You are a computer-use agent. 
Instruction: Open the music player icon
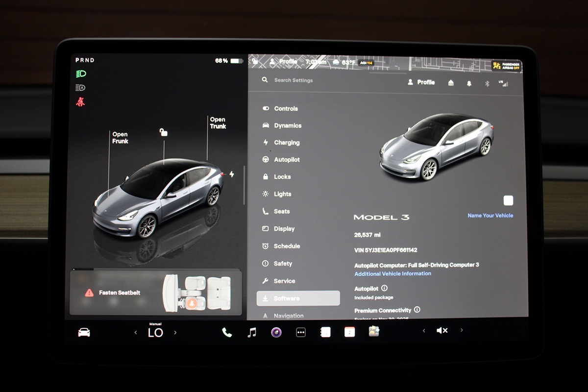(x=252, y=332)
